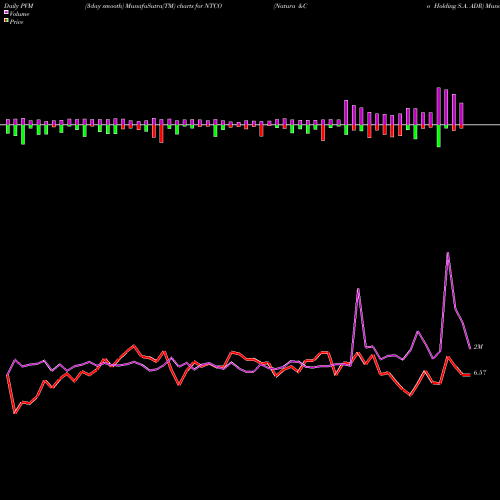
Task: Click the 'Holding S.A. ADR)' title text
Action: click(459, 6)
